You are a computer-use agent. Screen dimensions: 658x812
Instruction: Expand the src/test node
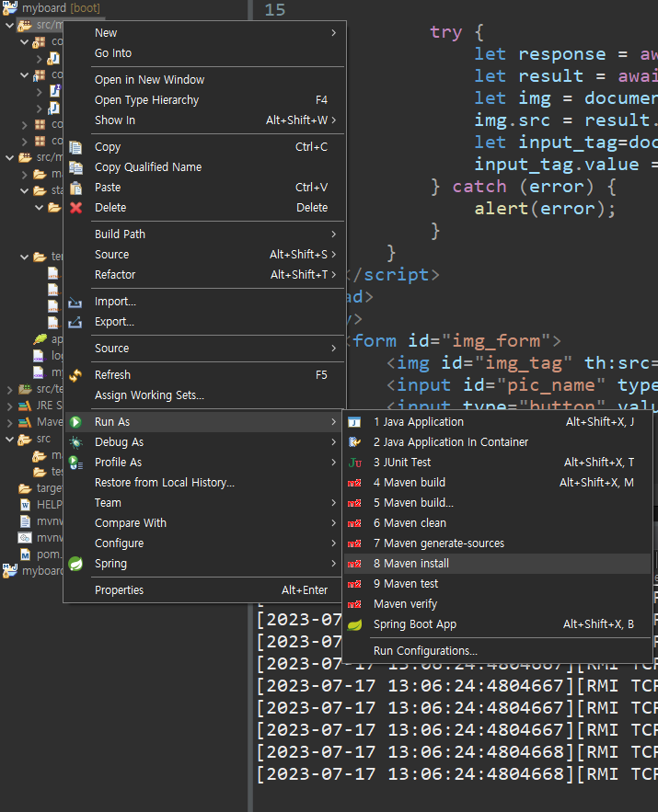click(9, 389)
